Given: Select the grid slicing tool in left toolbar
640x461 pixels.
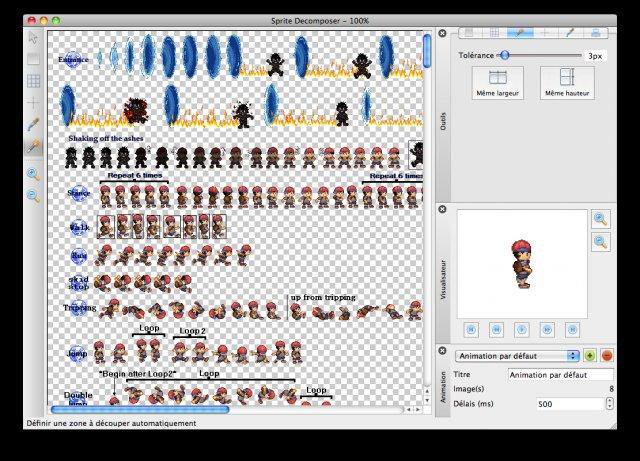Looking at the screenshot, I should pos(33,81).
